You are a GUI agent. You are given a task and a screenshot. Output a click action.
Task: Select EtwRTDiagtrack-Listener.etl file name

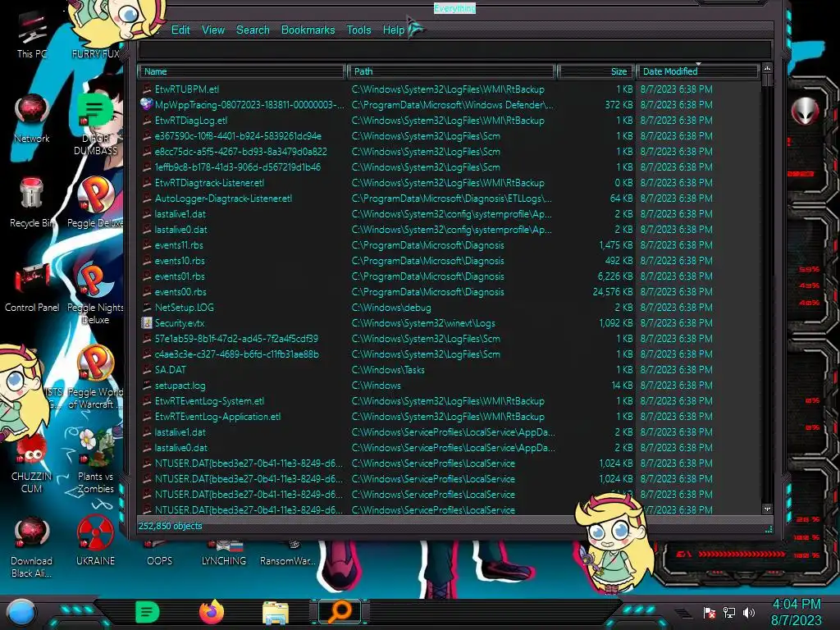click(x=209, y=183)
